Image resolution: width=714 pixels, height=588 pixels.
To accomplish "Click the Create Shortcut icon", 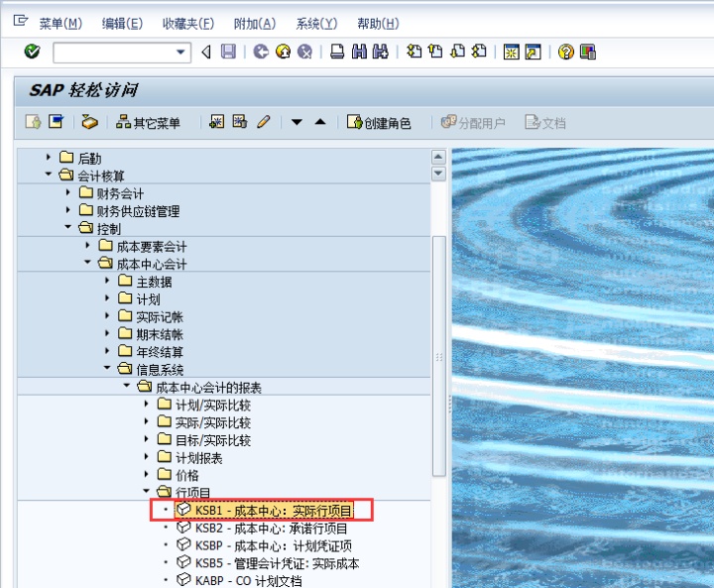I will 533,52.
